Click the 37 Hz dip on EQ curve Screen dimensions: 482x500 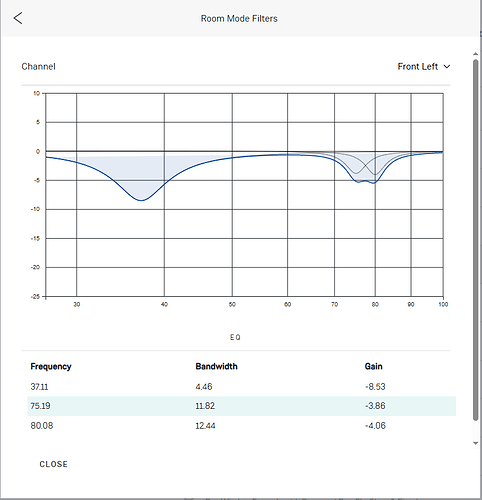click(x=141, y=200)
